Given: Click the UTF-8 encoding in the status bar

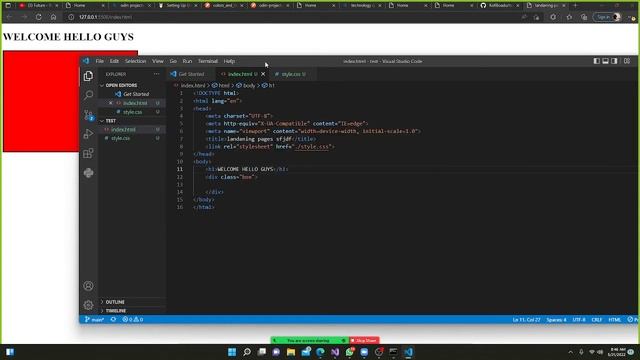Looking at the screenshot, I should pyautogui.click(x=579, y=320).
